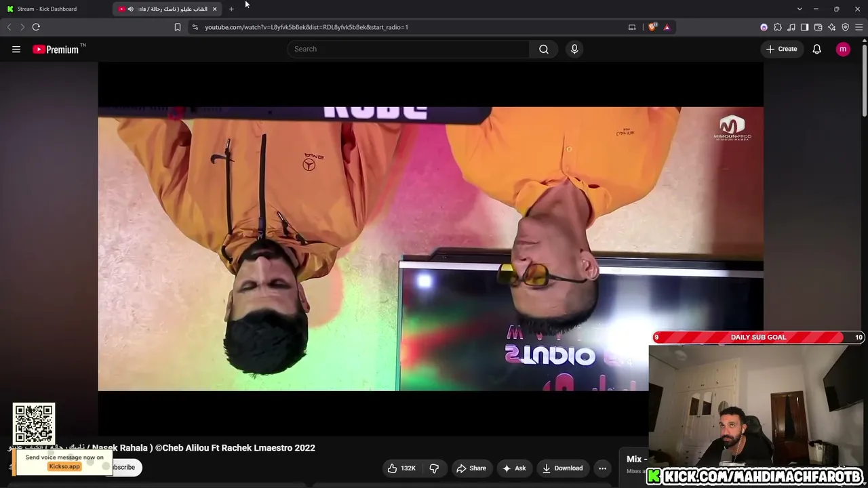This screenshot has height=488, width=868.
Task: Go forward in browser history
Action: click(22, 27)
